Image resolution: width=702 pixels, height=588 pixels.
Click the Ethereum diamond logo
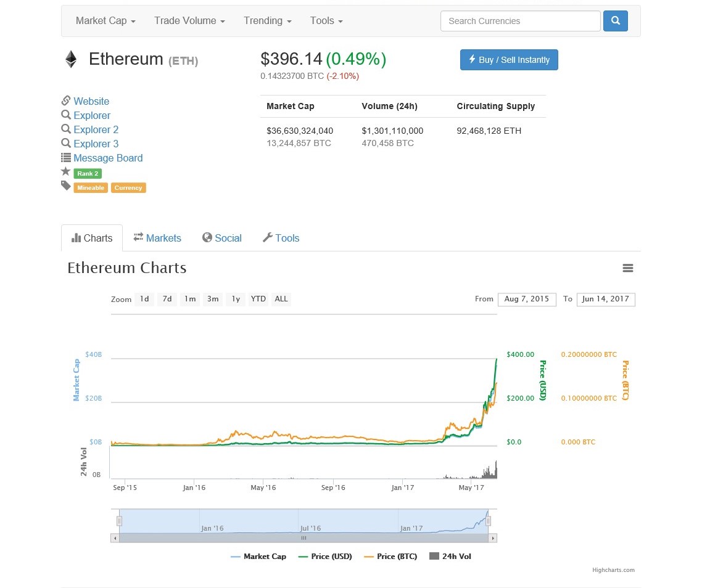click(70, 59)
